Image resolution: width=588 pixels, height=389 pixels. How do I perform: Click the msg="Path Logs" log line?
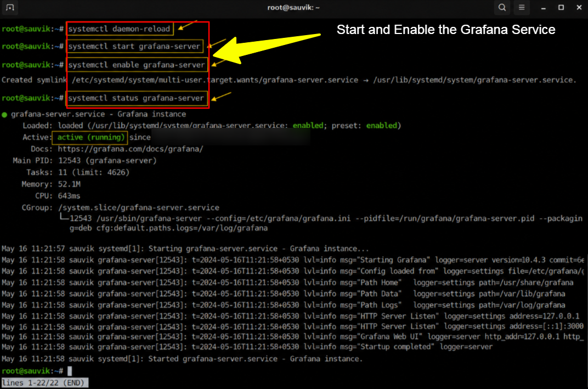click(284, 305)
